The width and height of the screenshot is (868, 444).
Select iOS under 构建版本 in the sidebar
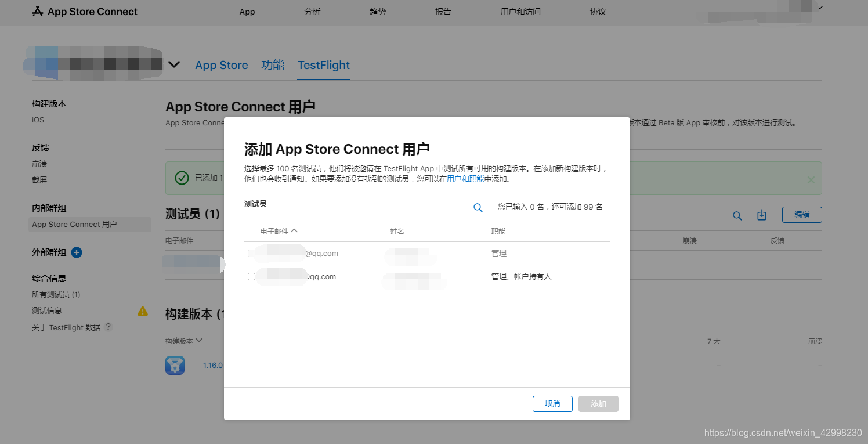coord(38,120)
